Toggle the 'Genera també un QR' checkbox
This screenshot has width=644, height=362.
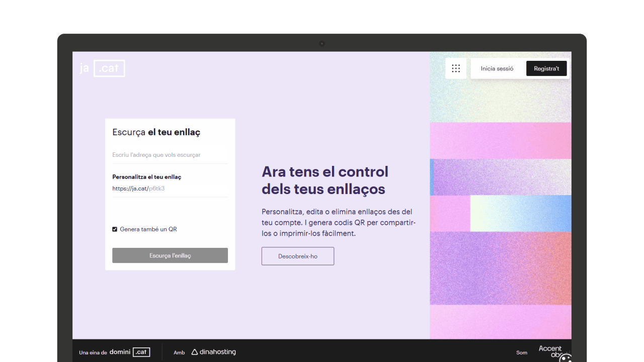(115, 229)
